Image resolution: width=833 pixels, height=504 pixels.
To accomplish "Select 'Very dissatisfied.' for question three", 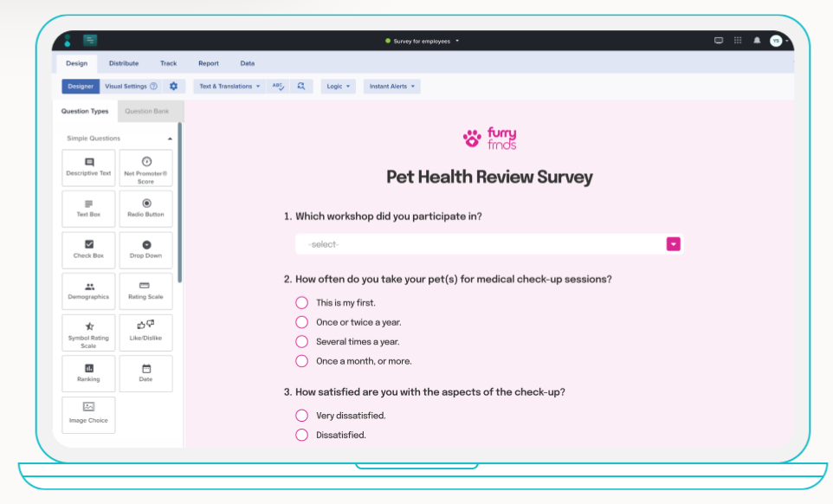I will tap(301, 415).
